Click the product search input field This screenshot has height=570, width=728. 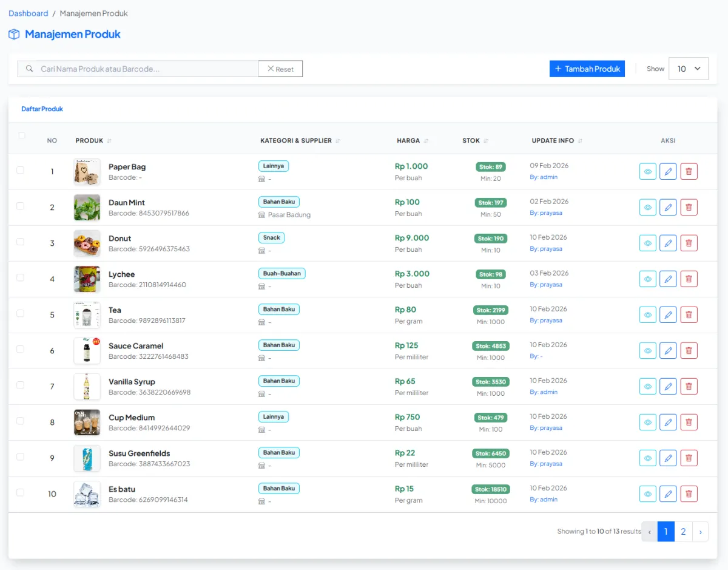click(x=146, y=69)
